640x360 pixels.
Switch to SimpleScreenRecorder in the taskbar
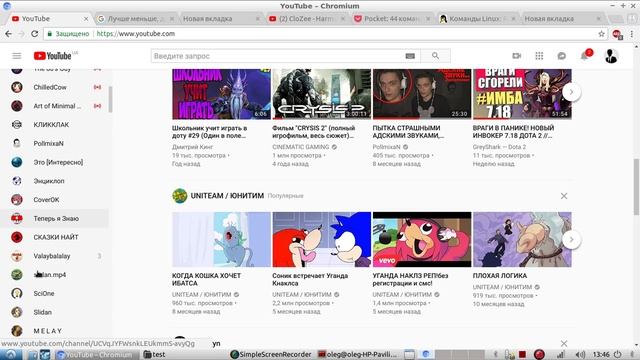point(271,354)
